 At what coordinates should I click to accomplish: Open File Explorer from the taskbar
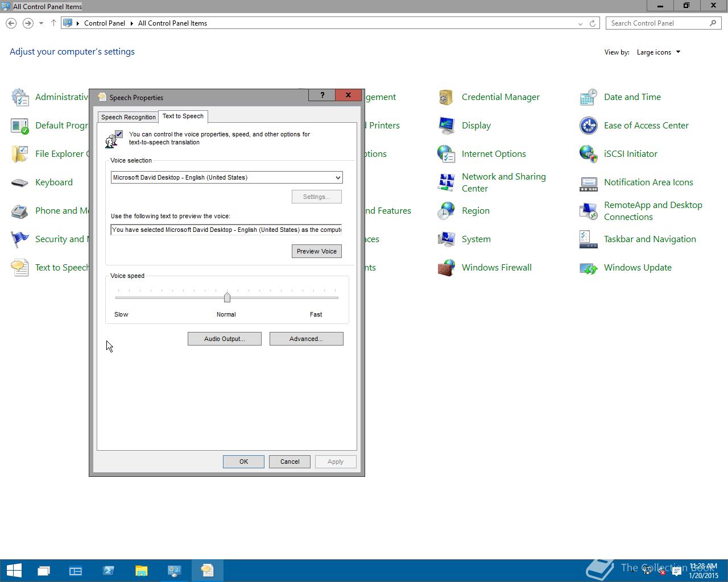coord(141,570)
